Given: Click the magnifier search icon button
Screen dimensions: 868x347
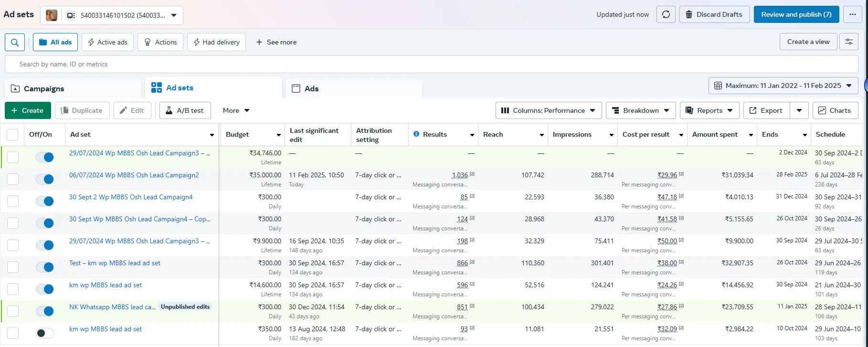Looking at the screenshot, I should [15, 42].
